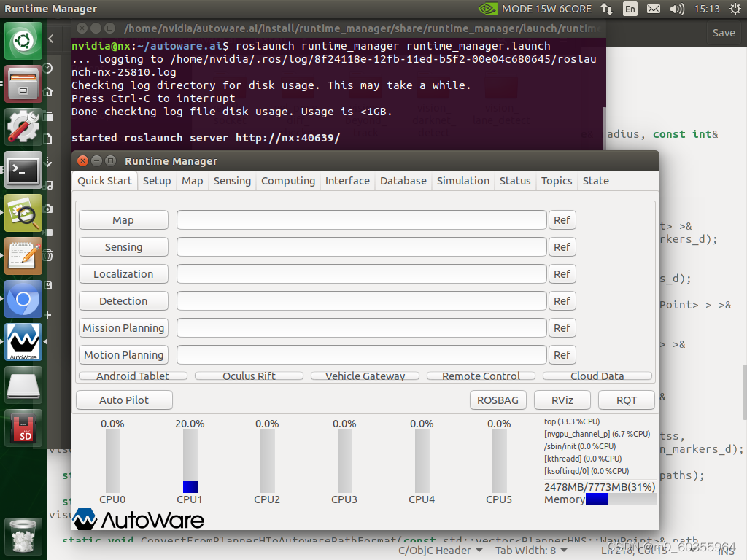Open the system power gear menu
The height and width of the screenshot is (560, 747).
(x=735, y=9)
